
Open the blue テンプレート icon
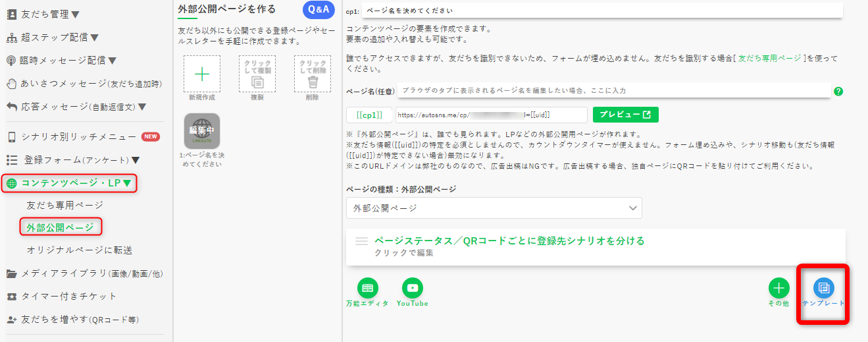823,288
